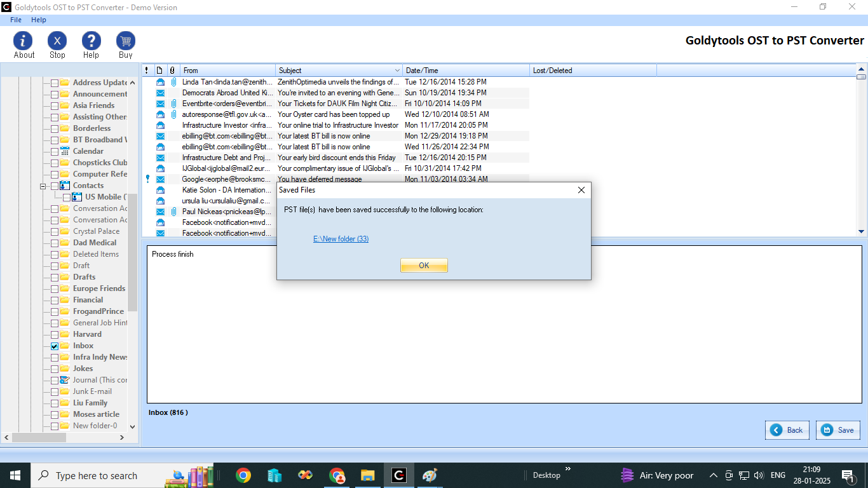Click the Calendar folder icon in tree

(x=65, y=151)
